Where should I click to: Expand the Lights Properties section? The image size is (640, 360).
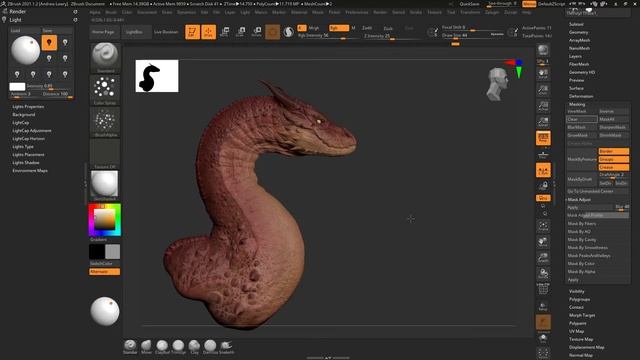pyautogui.click(x=28, y=107)
